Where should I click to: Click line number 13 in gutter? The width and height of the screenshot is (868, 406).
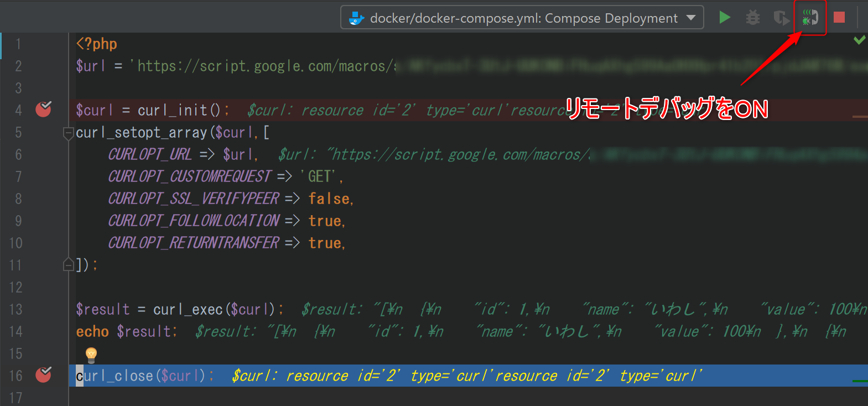(16, 309)
